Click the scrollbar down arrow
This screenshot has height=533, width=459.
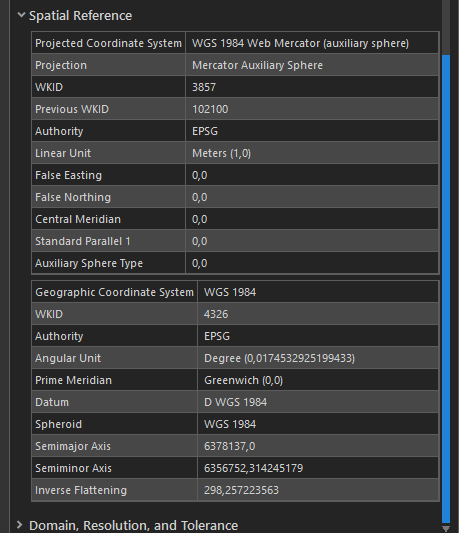pos(446,529)
